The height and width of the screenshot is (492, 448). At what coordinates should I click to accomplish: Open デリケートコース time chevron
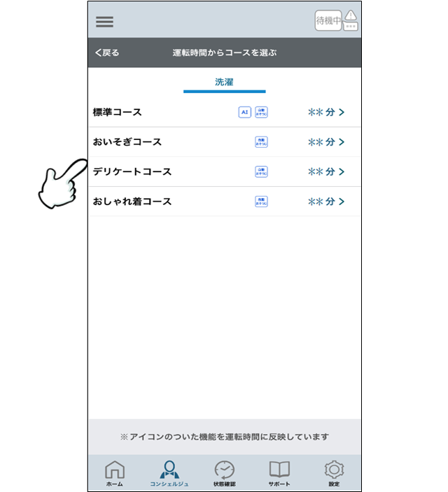341,171
